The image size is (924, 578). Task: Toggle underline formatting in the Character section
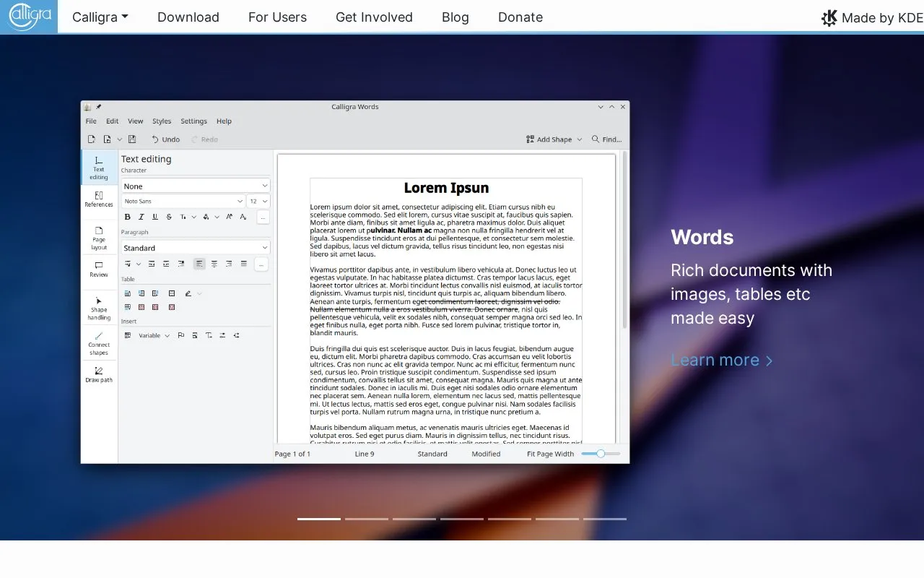point(155,217)
